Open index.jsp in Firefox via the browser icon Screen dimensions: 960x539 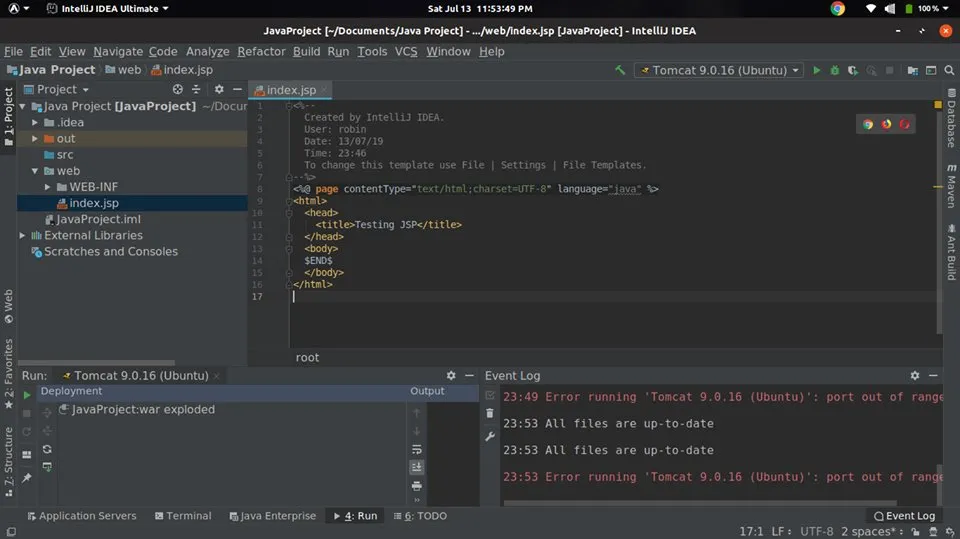tap(886, 124)
